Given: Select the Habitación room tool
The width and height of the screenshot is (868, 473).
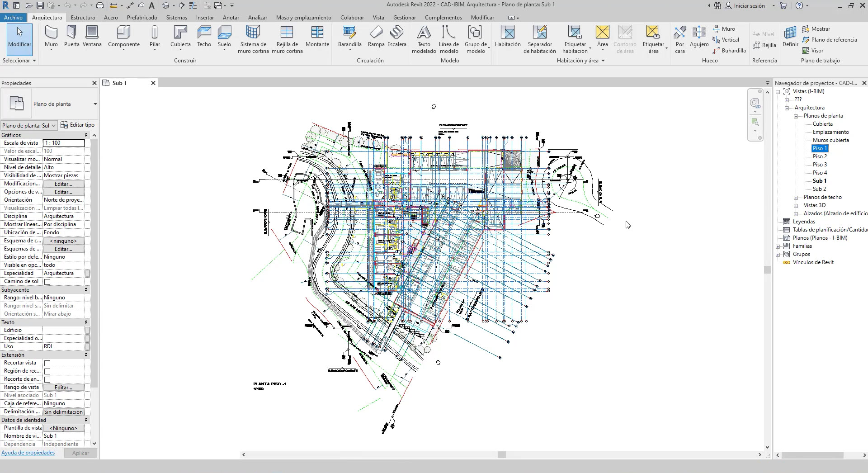Looking at the screenshot, I should click(508, 36).
